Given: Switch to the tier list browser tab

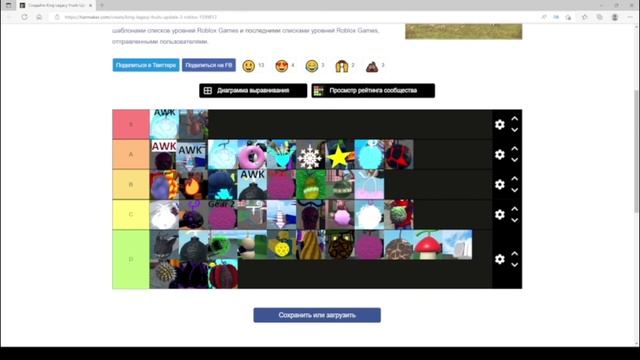Looking at the screenshot, I should click(56, 5).
